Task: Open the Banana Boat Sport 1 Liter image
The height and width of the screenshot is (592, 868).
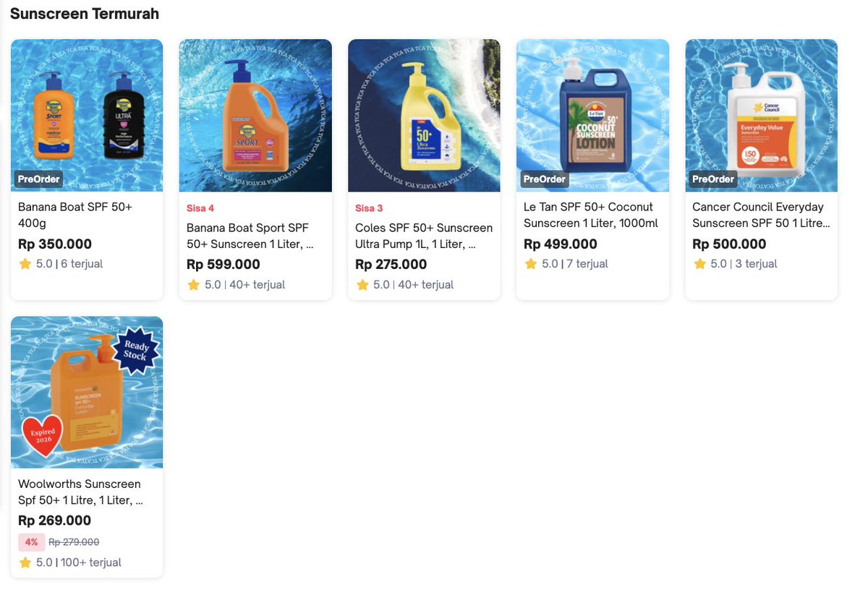Action: click(x=255, y=116)
